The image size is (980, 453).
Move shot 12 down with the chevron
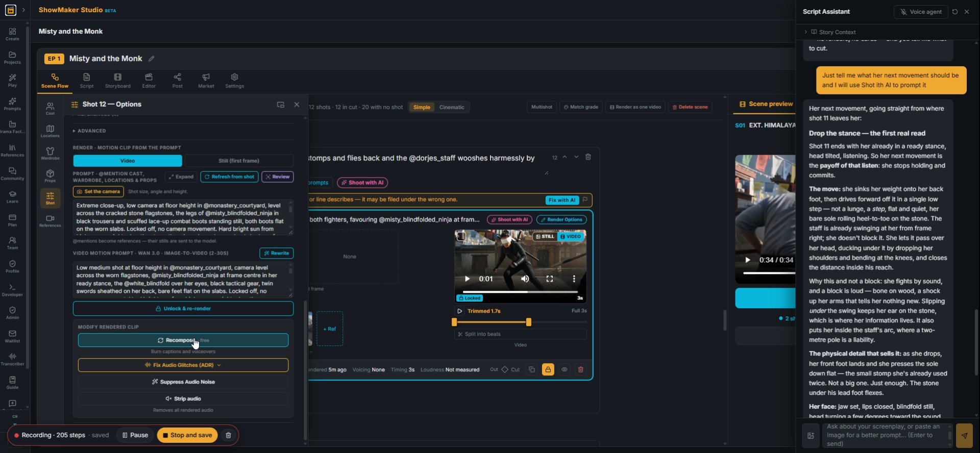pos(576,157)
